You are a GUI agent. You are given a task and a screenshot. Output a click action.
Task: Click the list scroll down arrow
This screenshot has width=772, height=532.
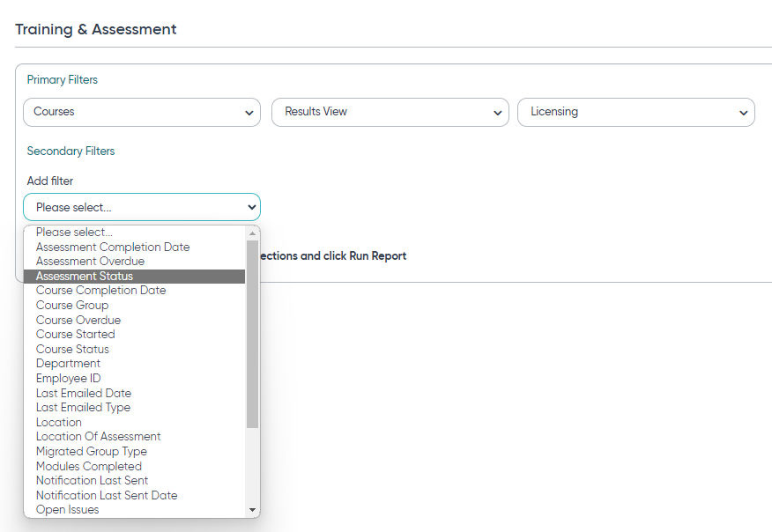point(253,510)
